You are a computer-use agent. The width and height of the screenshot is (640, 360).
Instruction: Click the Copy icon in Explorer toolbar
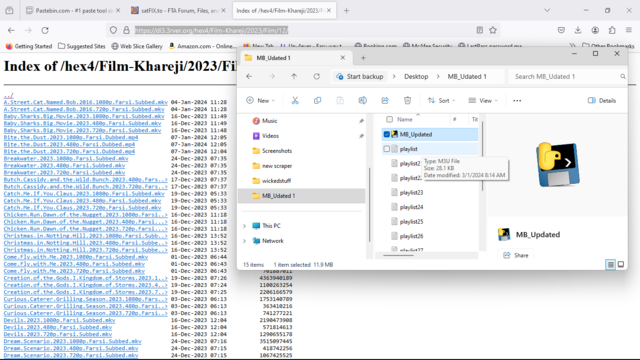click(318, 100)
